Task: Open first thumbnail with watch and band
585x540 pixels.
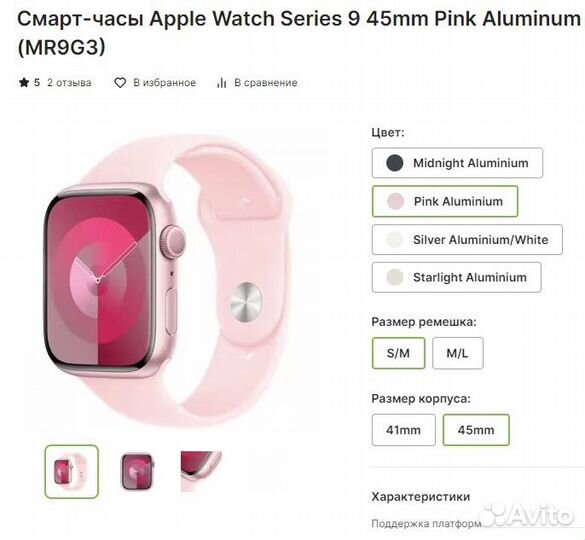Action: [72, 472]
